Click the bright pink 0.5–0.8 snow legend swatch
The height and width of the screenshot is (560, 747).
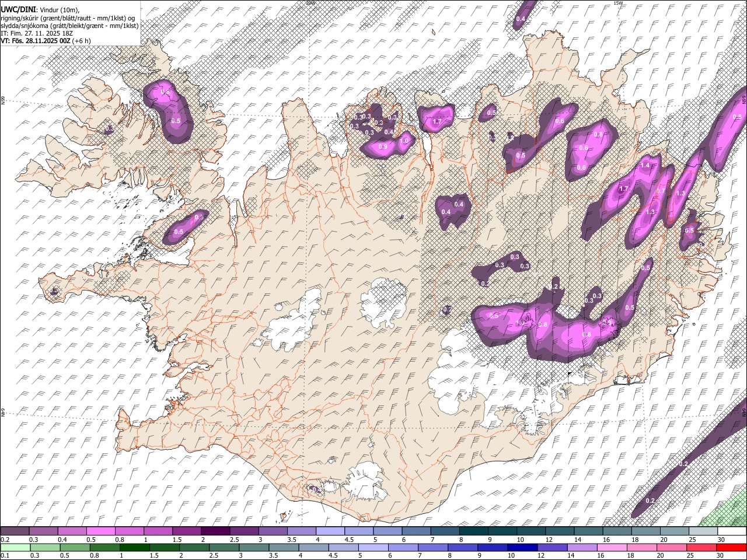[x=100, y=531]
